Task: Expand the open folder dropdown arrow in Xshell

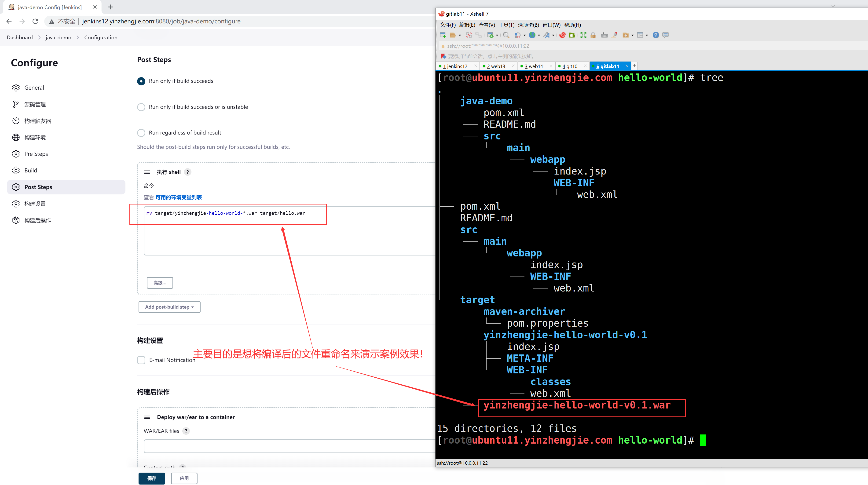Action: pyautogui.click(x=460, y=35)
